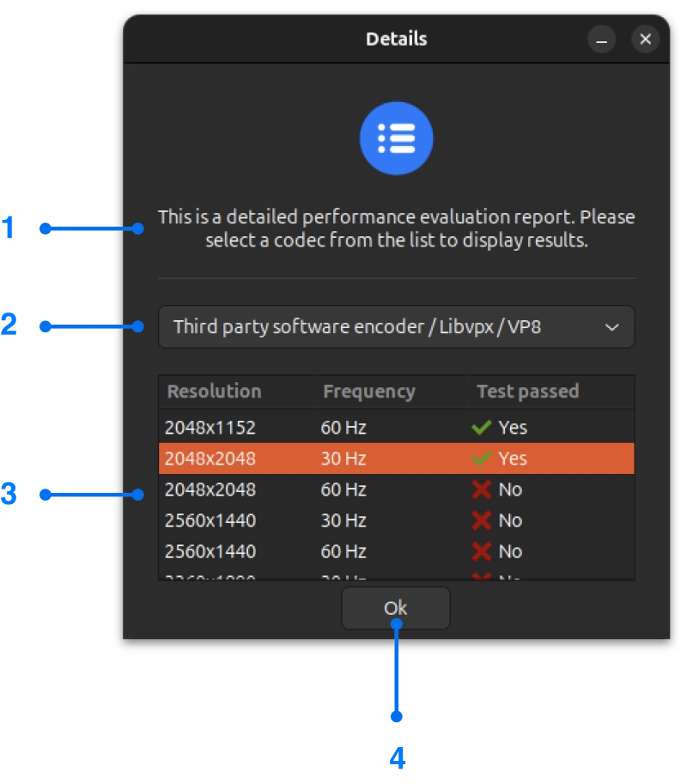Select the 2048x1152 60 Hz row

point(301,427)
